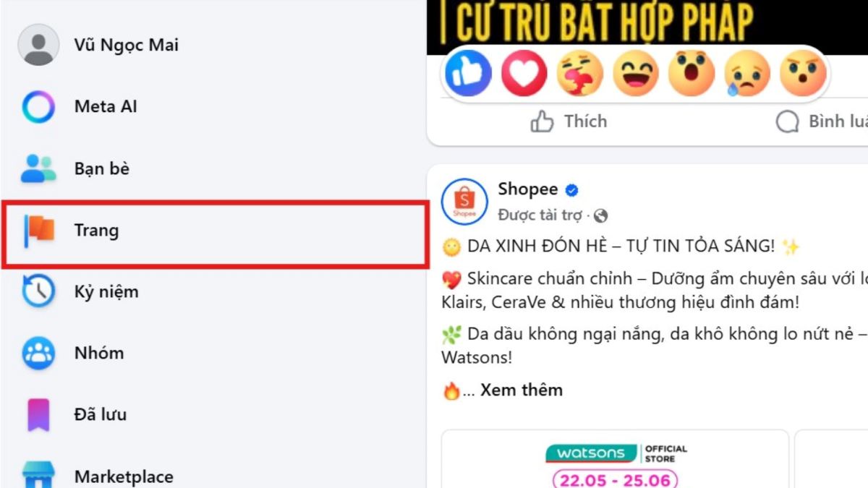
Task: Open the Marketplace storefront icon
Action: coord(38,474)
